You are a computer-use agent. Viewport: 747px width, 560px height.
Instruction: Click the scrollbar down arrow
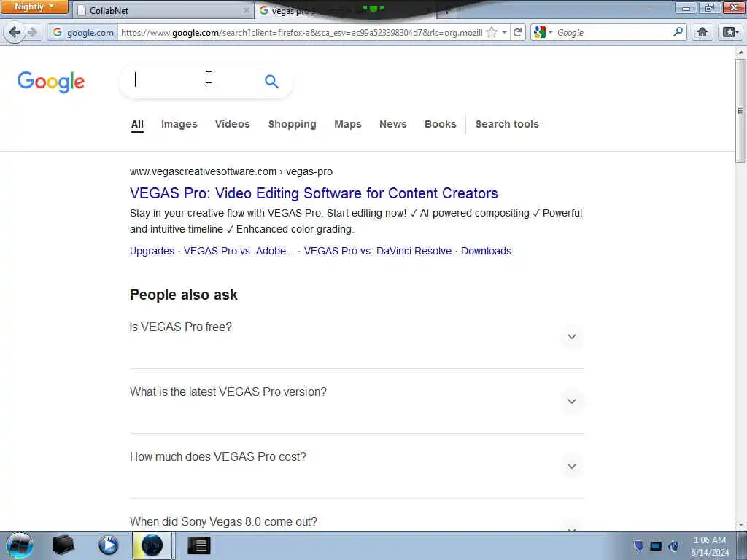point(740,524)
